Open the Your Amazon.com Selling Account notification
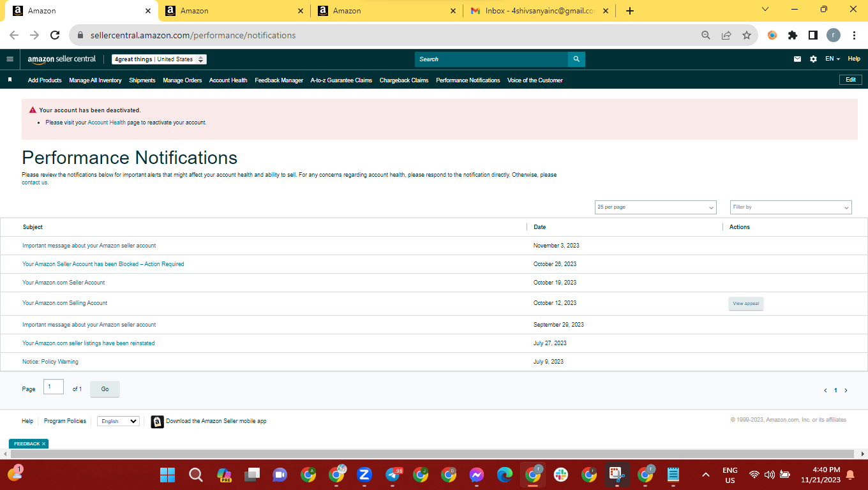The image size is (868, 490). tap(65, 303)
